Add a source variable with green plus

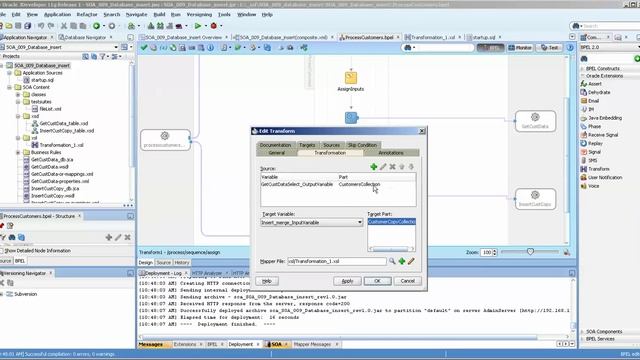[373, 167]
